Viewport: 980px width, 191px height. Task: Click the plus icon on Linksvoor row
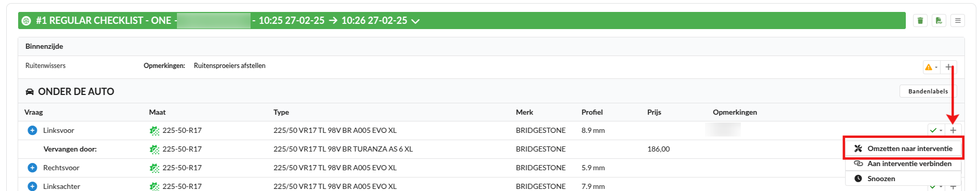point(953,130)
